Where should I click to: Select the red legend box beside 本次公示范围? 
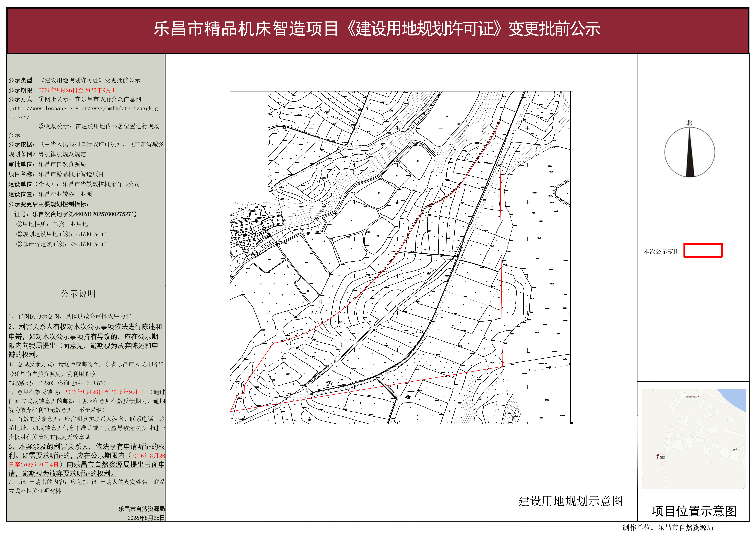point(703,250)
